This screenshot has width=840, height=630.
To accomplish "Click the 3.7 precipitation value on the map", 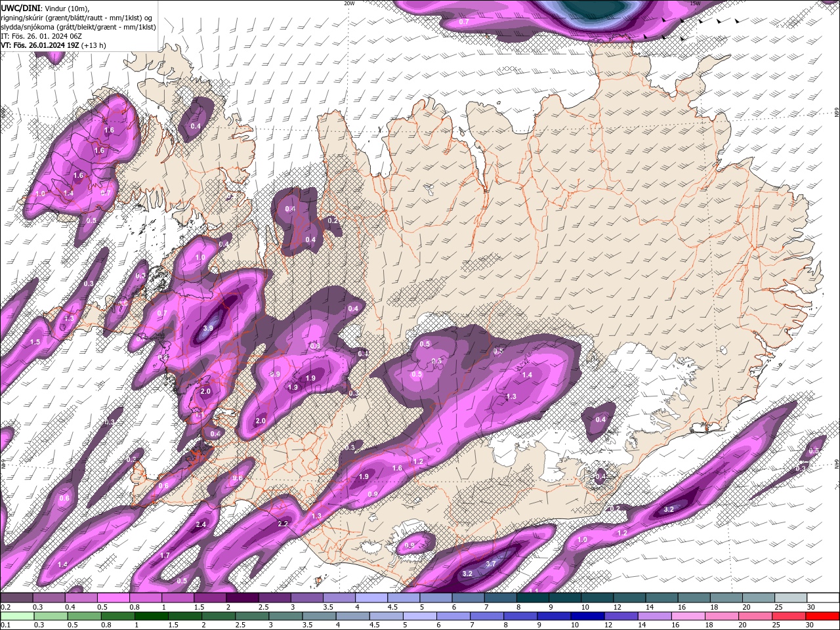I will click(491, 564).
